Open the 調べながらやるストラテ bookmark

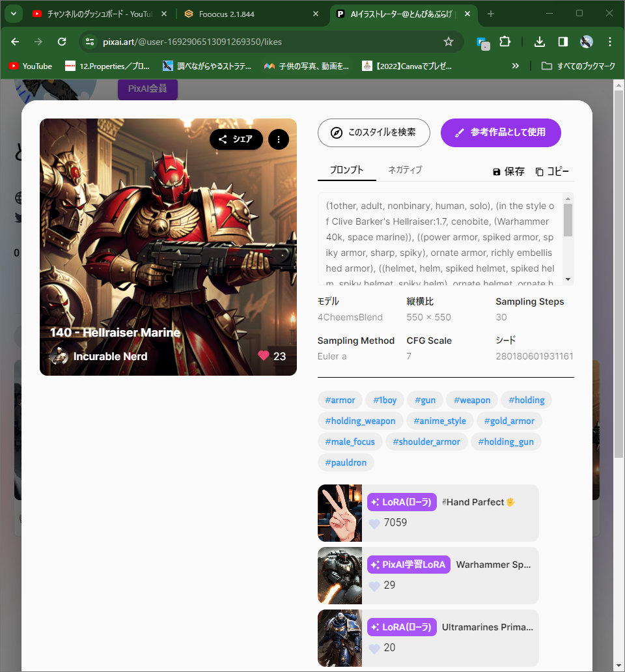(x=207, y=66)
